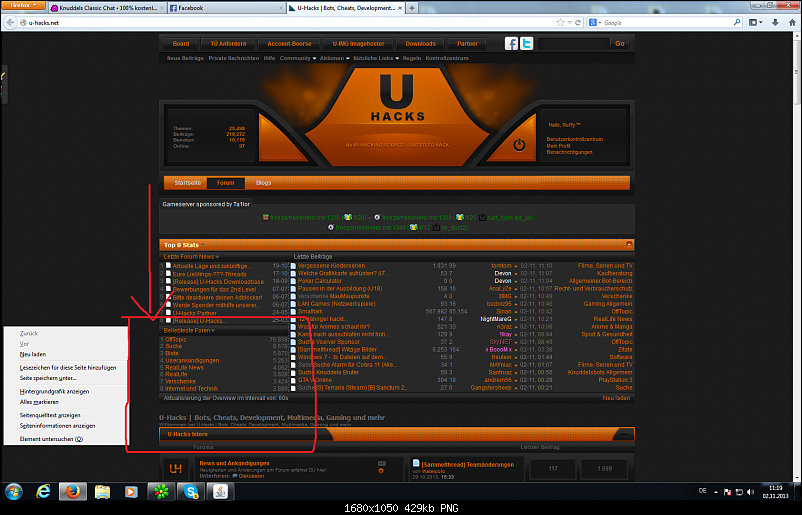Click the post icon beside Sammelthread Teamänderungen

coord(416,463)
